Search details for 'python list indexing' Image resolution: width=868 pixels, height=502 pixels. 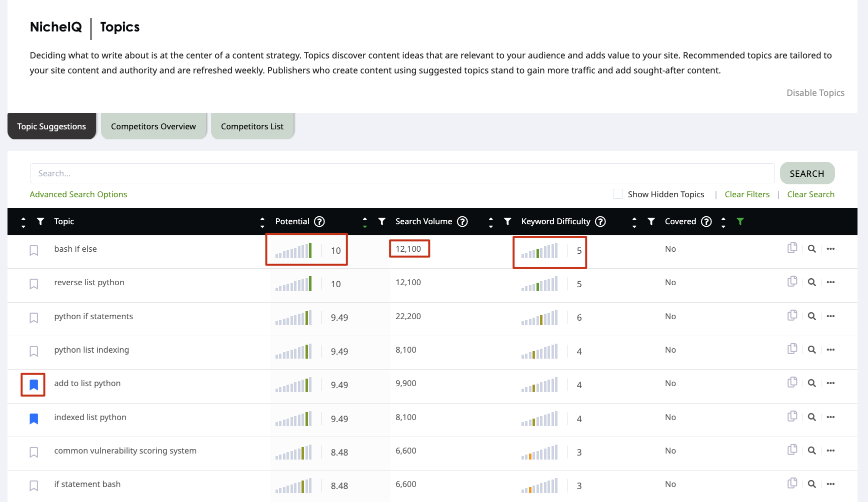coord(812,350)
